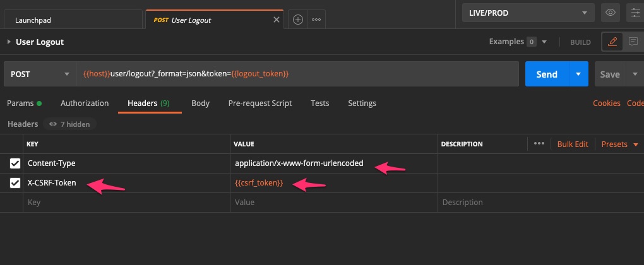Close the User Logout tab
This screenshot has height=265, width=644.
276,20
